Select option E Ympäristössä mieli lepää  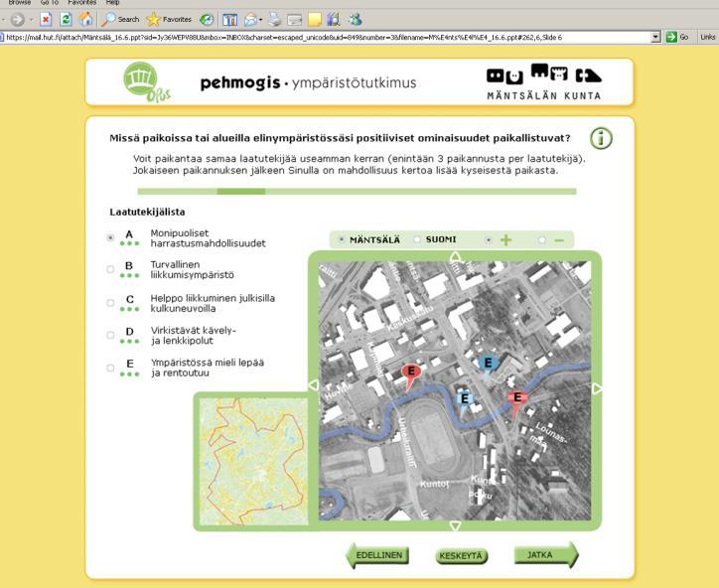pyautogui.click(x=110, y=367)
